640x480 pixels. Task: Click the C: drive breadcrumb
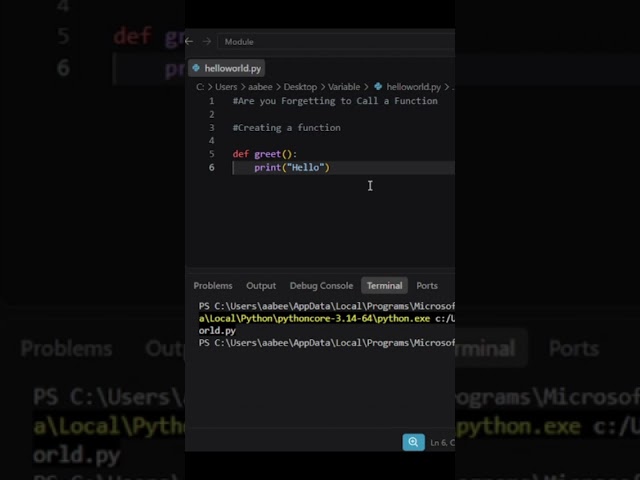coord(200,87)
